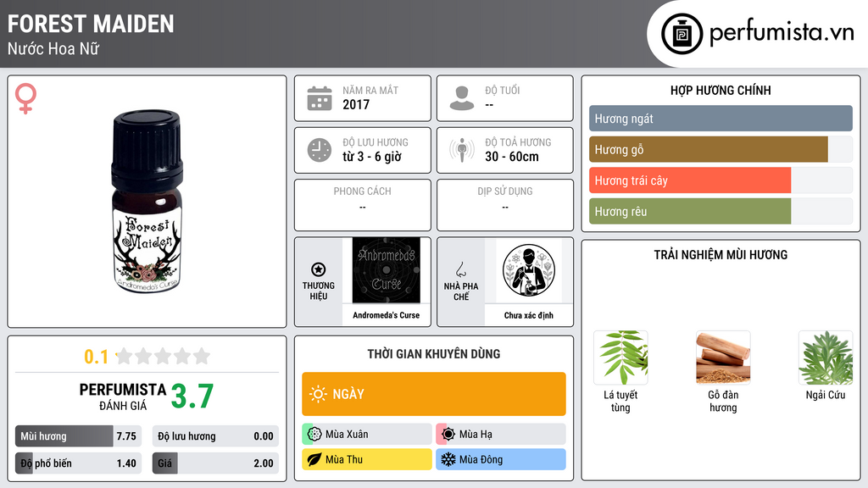Click the sillage body icon for Độ toả hương

462,150
